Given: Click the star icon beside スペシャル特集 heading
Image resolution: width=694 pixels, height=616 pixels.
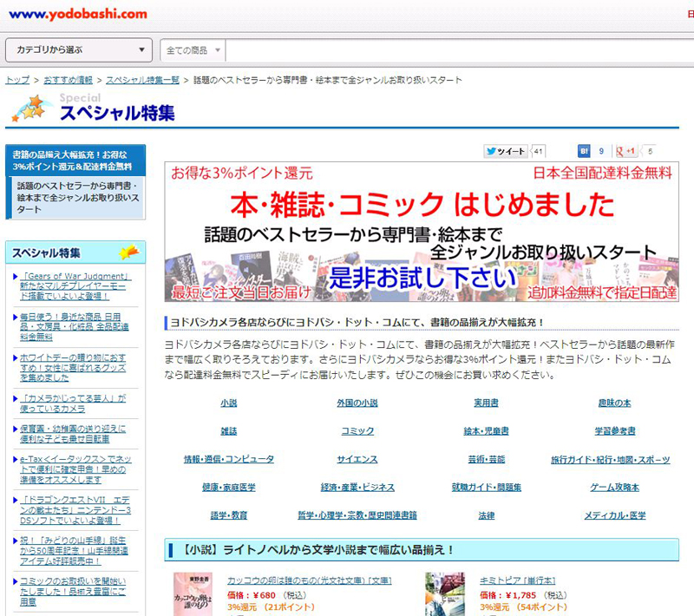Looking at the screenshot, I should tap(29, 108).
